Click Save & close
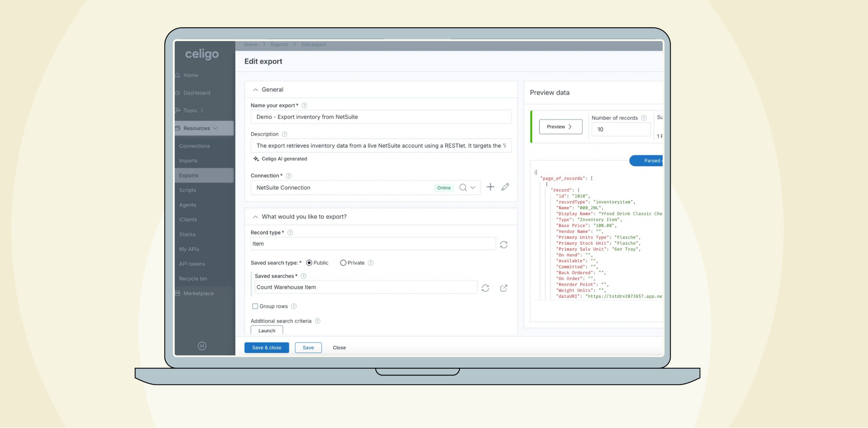The height and width of the screenshot is (428, 868). coord(267,348)
